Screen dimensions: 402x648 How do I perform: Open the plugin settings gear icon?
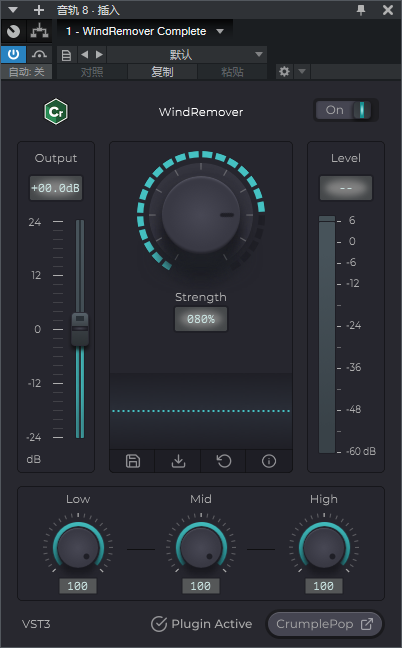(x=284, y=71)
